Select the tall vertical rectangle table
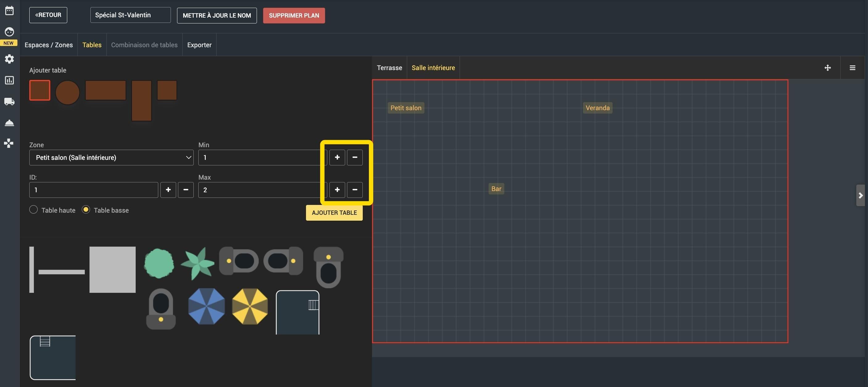This screenshot has height=387, width=868. [x=141, y=100]
